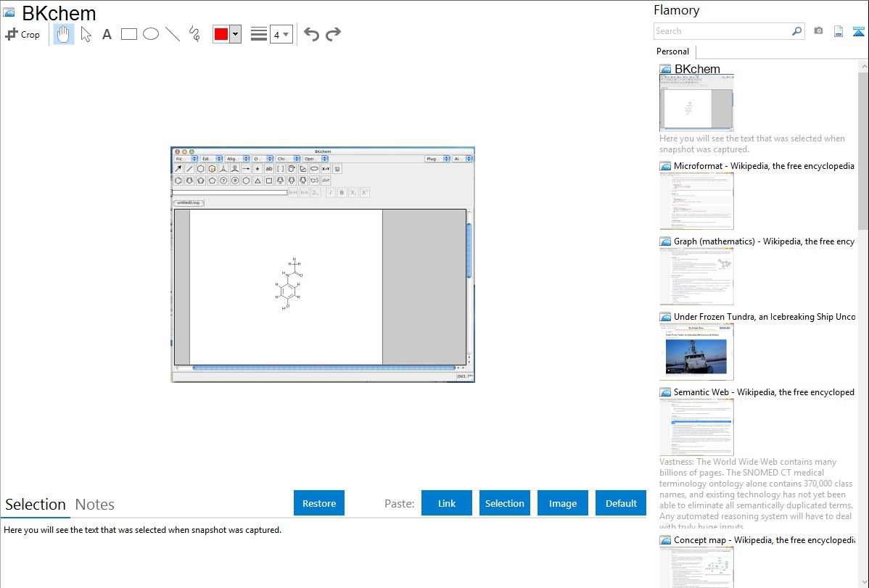Undo the last annotation

311,34
